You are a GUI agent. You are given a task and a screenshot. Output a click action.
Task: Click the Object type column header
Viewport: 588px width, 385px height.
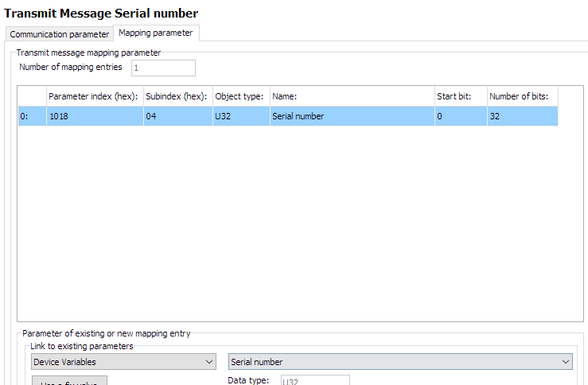click(x=239, y=96)
